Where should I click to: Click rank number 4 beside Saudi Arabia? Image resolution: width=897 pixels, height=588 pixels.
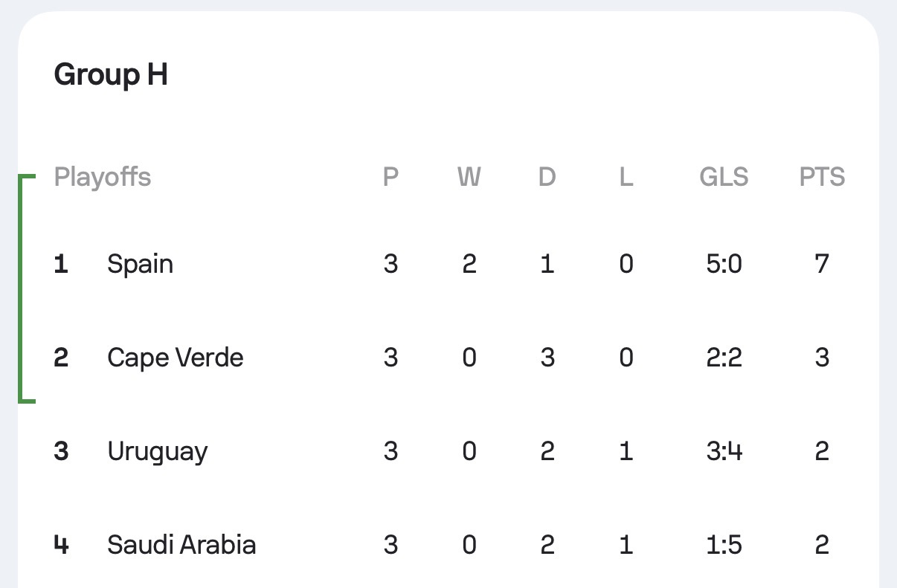click(61, 545)
